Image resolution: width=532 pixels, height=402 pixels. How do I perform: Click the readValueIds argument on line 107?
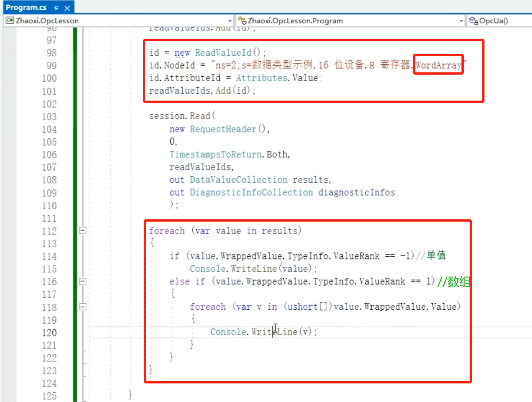click(200, 167)
